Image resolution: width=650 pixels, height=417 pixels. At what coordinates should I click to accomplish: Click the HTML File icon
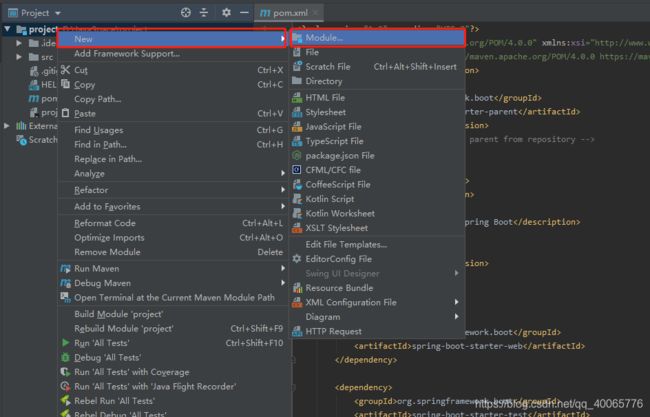coord(297,97)
